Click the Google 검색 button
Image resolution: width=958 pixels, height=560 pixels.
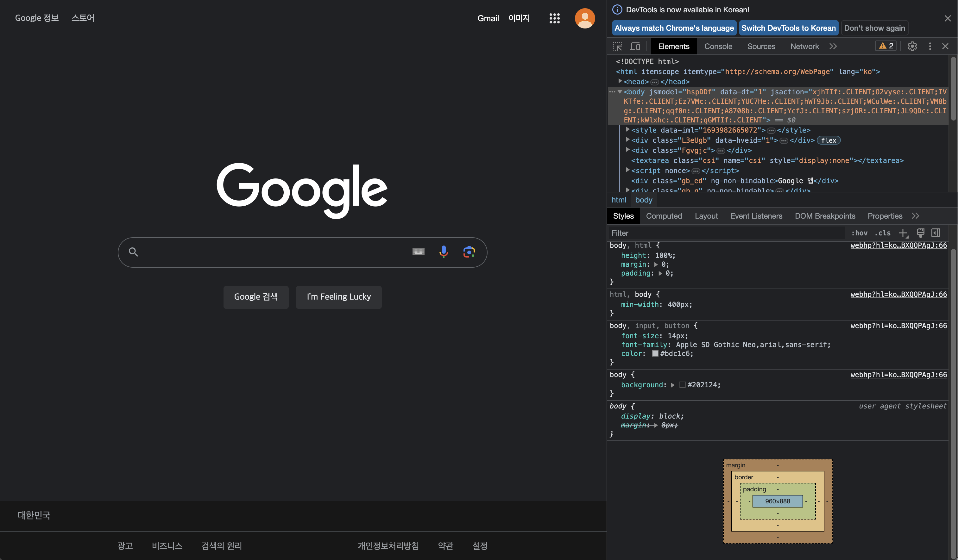pos(256,297)
